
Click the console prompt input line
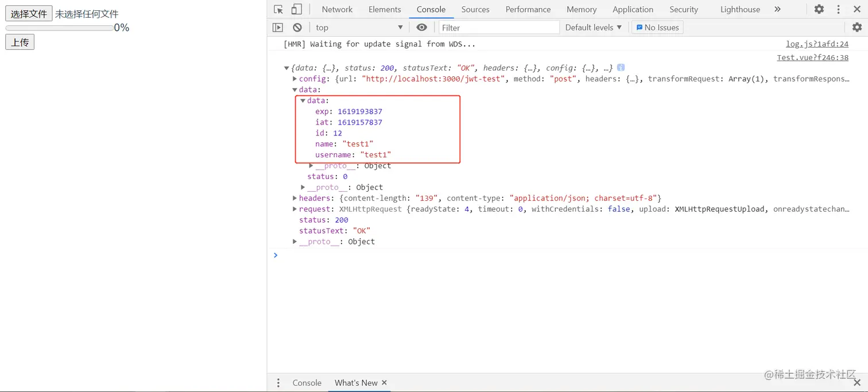568,255
